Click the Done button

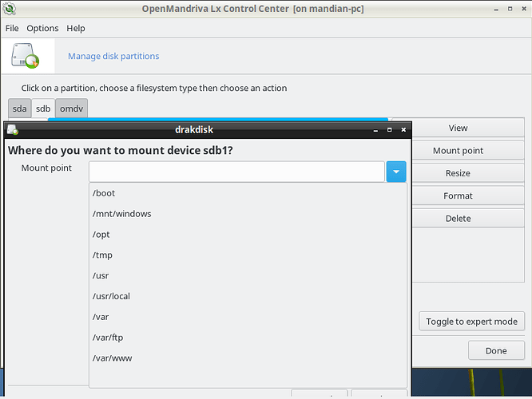(x=496, y=350)
